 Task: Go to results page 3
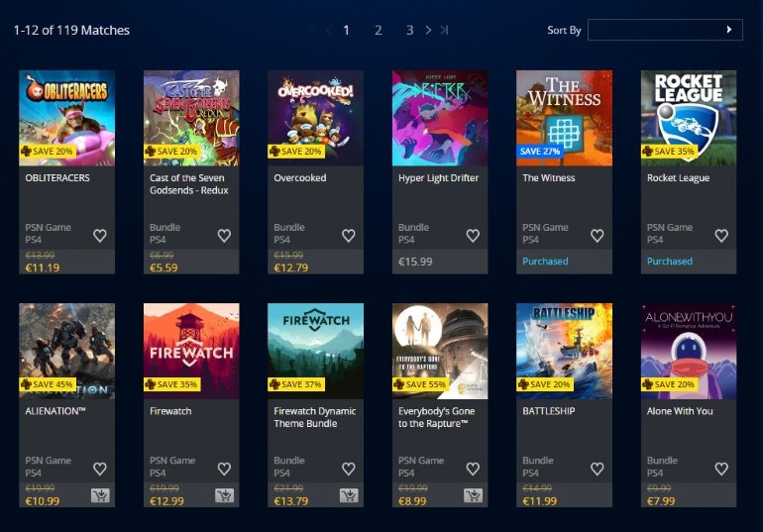point(409,30)
